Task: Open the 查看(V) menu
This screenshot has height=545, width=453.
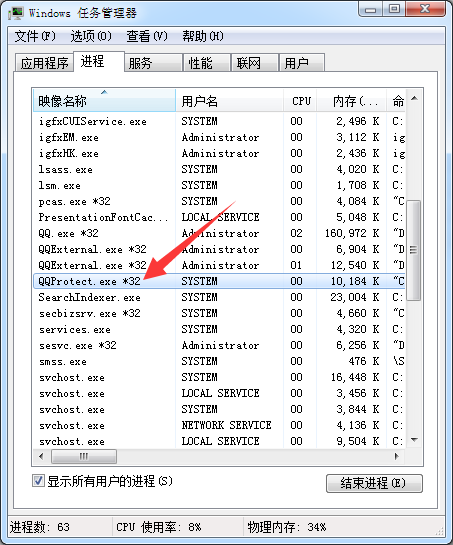Action: [x=147, y=36]
